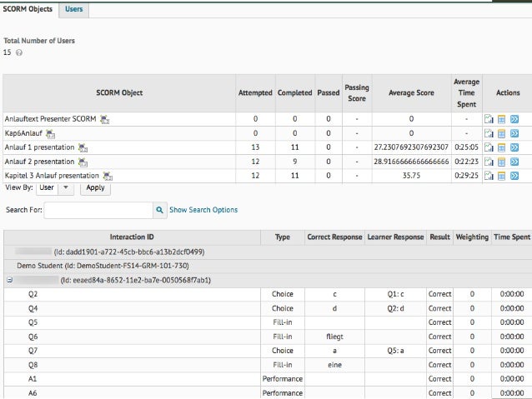The image size is (532, 399).
Task: Open chart report icon in Anlauftext Presenter row
Action: coord(489,119)
